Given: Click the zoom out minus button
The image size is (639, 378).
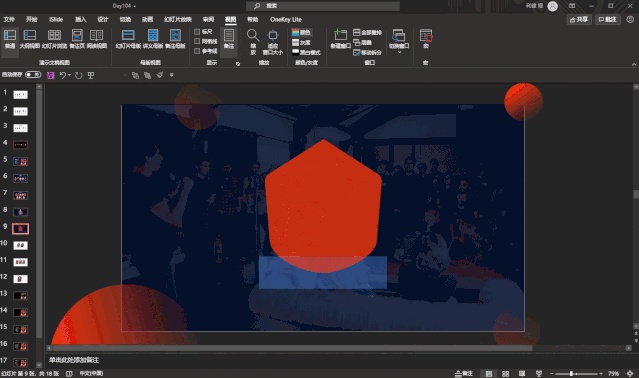Looking at the screenshot, I should 551,374.
